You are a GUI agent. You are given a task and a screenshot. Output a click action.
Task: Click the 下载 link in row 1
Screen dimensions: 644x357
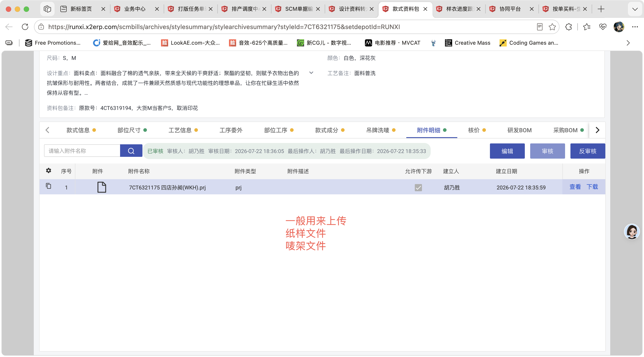tap(592, 187)
